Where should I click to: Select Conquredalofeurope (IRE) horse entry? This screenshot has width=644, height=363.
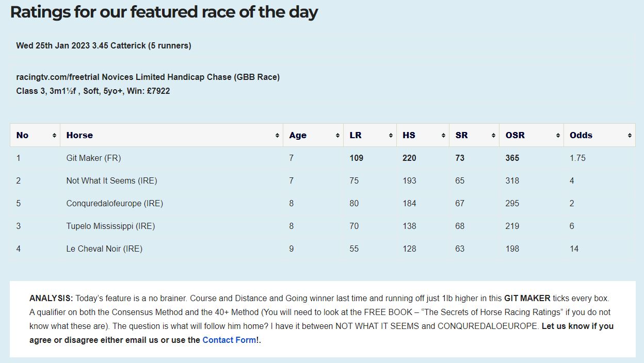point(115,203)
